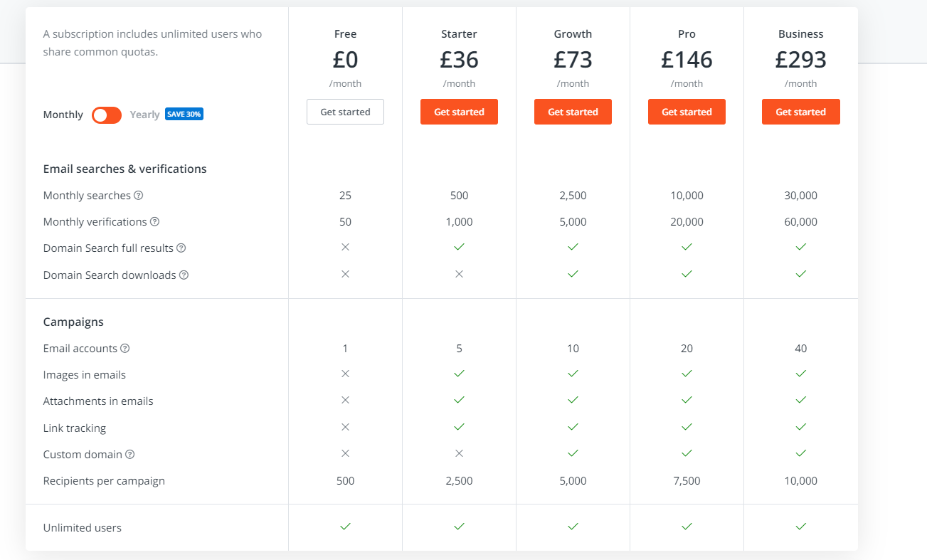Click Get started for Starter plan

tap(459, 112)
